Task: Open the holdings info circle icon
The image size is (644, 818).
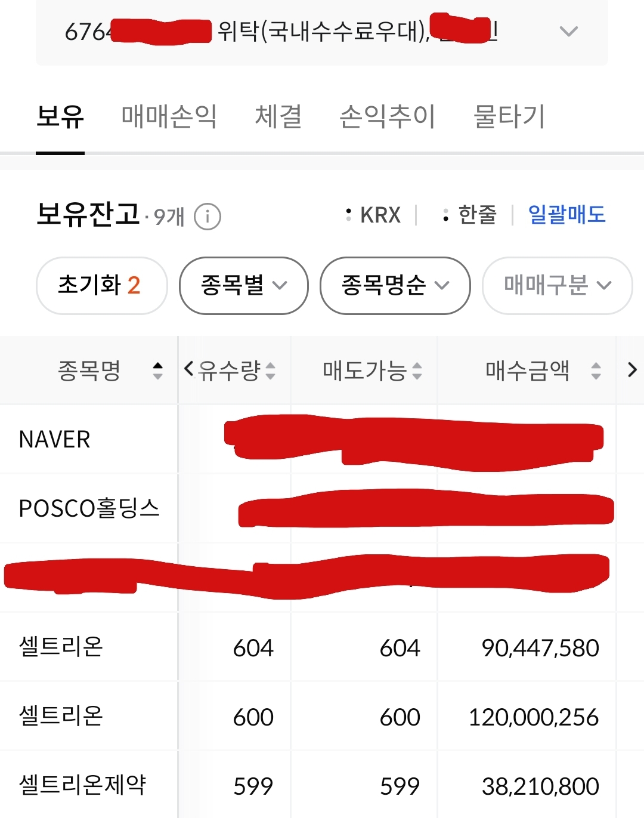Action: pyautogui.click(x=208, y=217)
